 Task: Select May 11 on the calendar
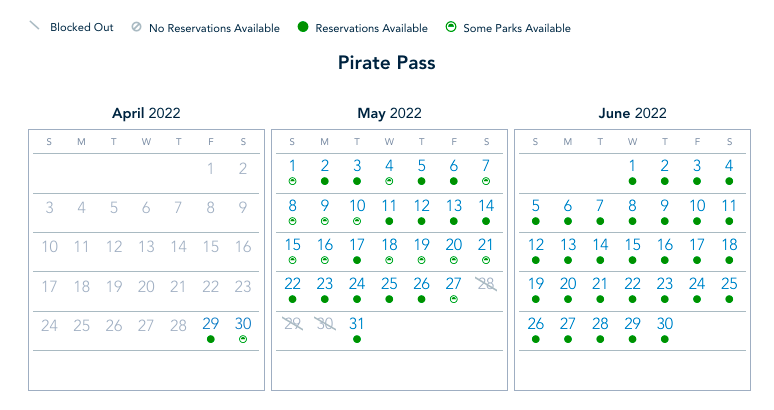coord(389,206)
